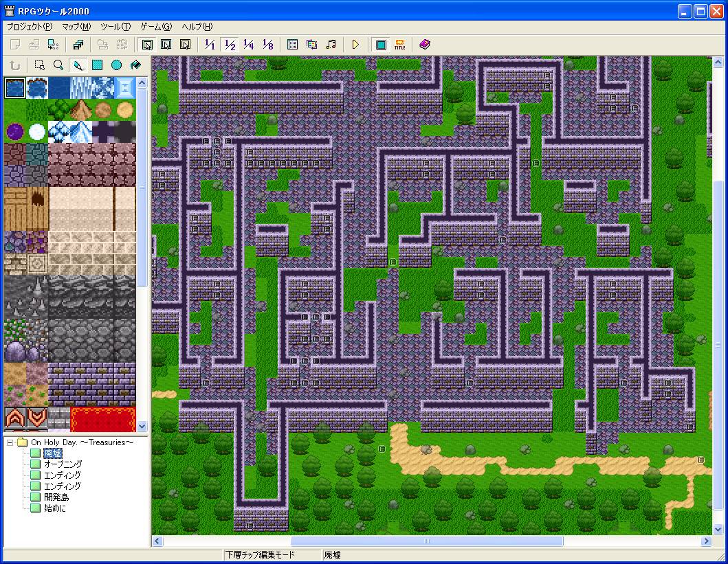Open the ヘルプ(H) menu
Viewport: 728px width, 564px height.
pyautogui.click(x=197, y=27)
